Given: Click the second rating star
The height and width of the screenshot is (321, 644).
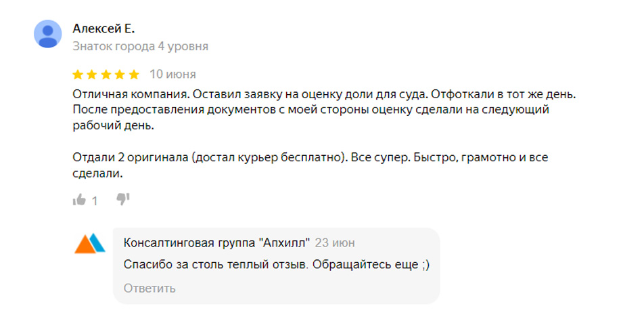Looking at the screenshot, I should (x=91, y=74).
